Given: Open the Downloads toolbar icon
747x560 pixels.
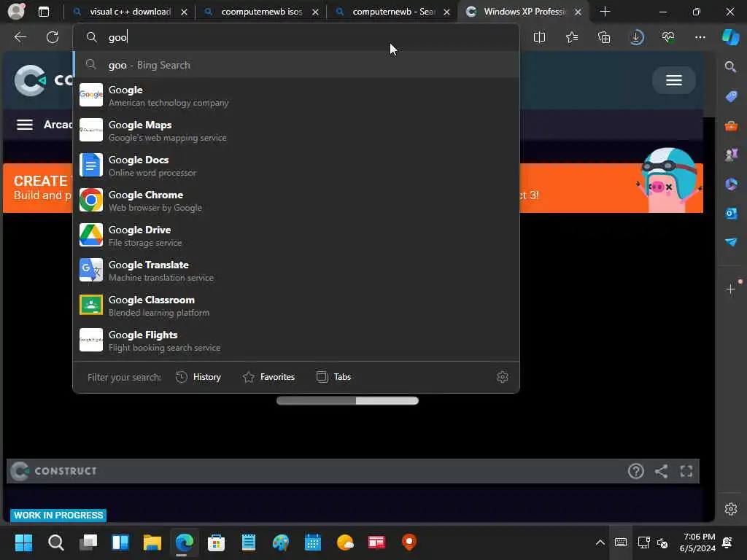Looking at the screenshot, I should pos(636,37).
